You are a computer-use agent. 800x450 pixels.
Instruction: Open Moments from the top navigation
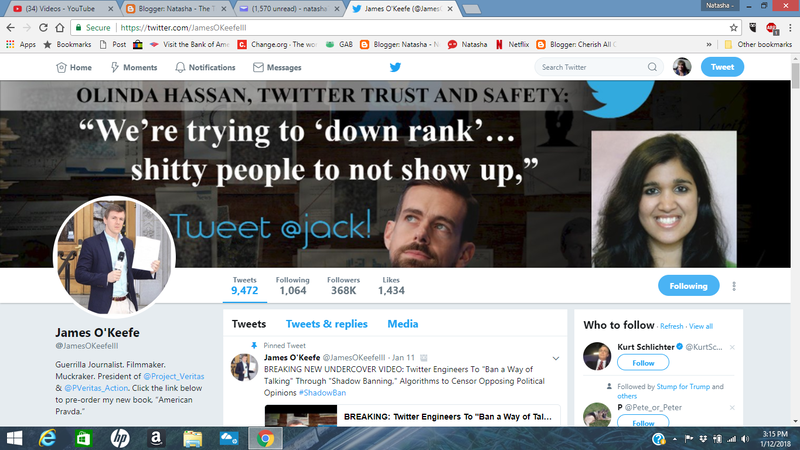(x=132, y=67)
